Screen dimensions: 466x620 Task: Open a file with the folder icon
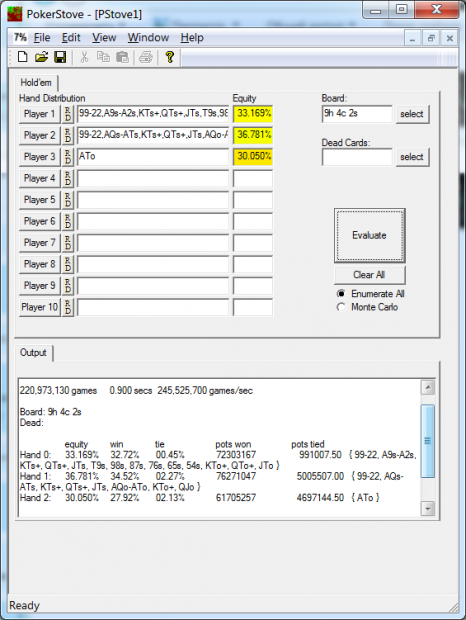click(x=41, y=57)
